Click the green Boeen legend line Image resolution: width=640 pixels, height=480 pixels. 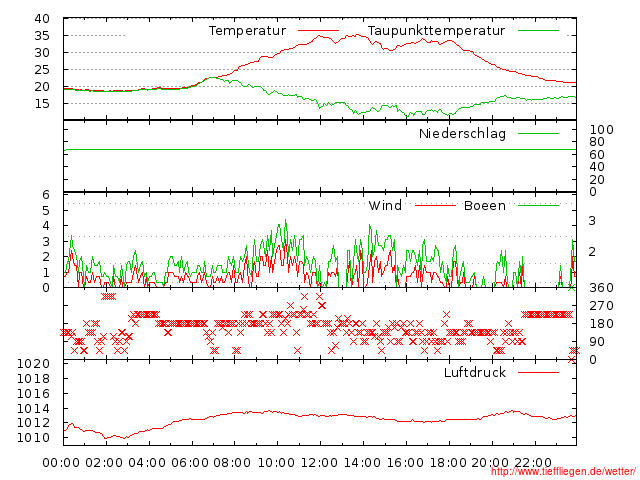pos(538,205)
